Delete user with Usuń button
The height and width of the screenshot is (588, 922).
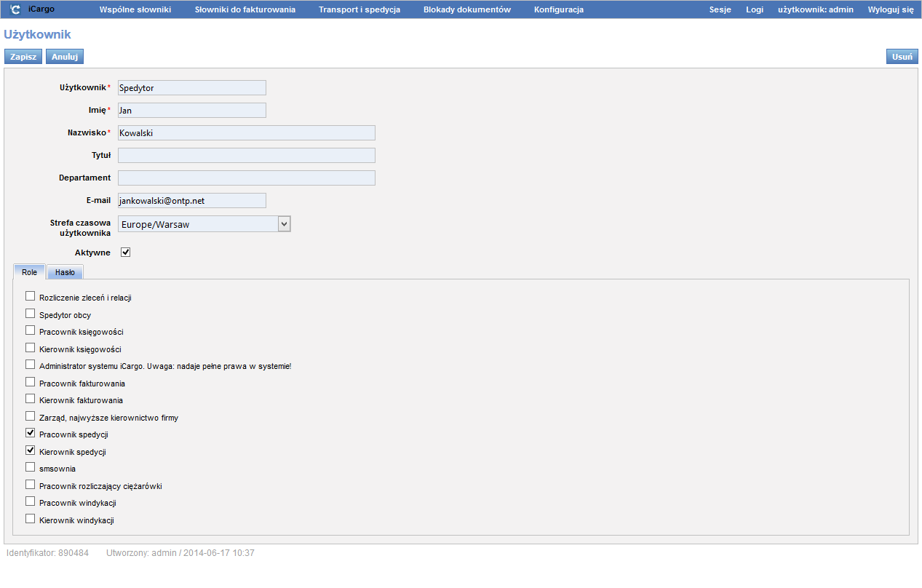pos(902,57)
